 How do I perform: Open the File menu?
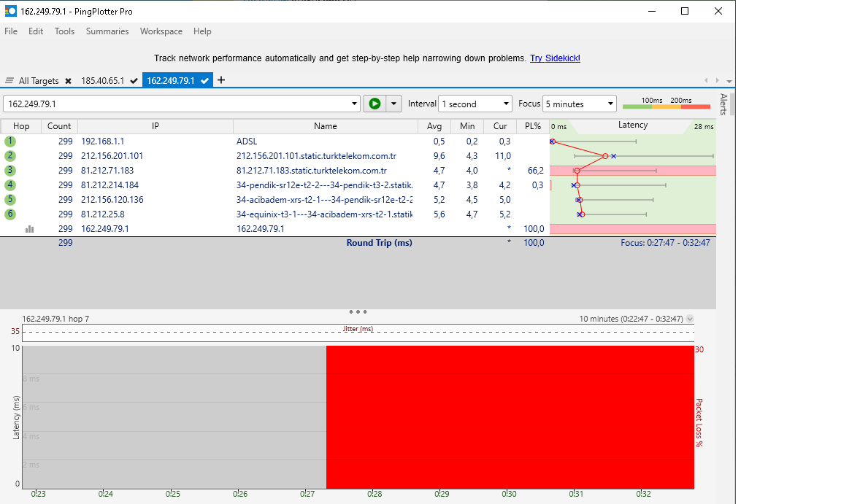(11, 31)
